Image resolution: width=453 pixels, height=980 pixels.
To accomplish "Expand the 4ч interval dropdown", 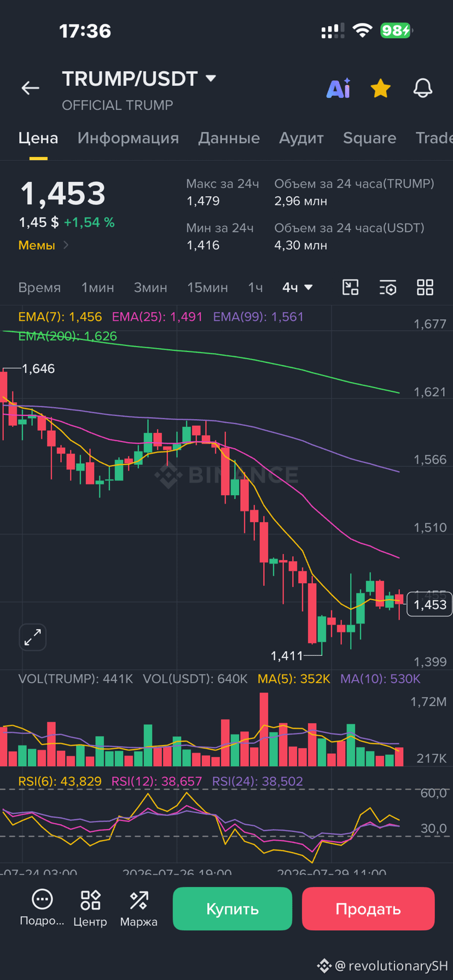I will click(x=297, y=287).
